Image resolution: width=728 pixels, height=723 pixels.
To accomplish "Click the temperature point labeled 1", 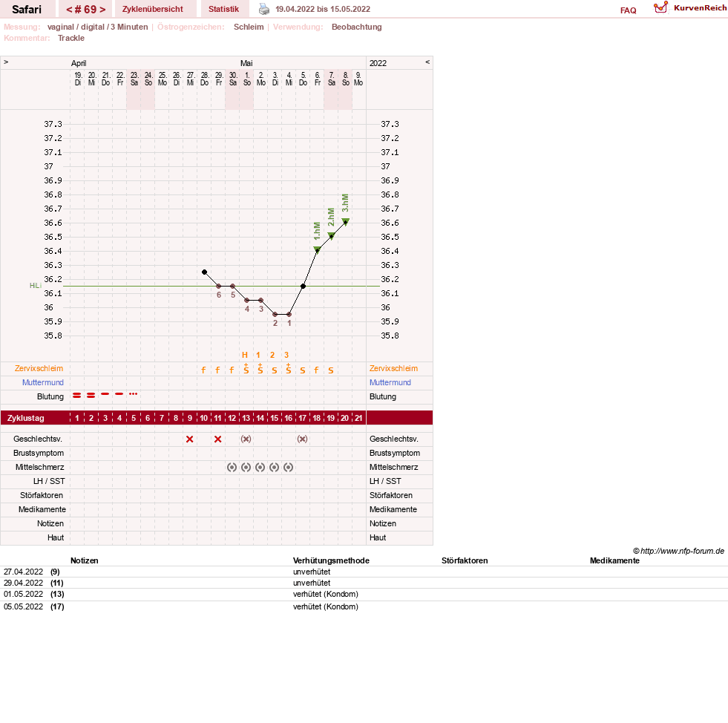I will pyautogui.click(x=289, y=315).
